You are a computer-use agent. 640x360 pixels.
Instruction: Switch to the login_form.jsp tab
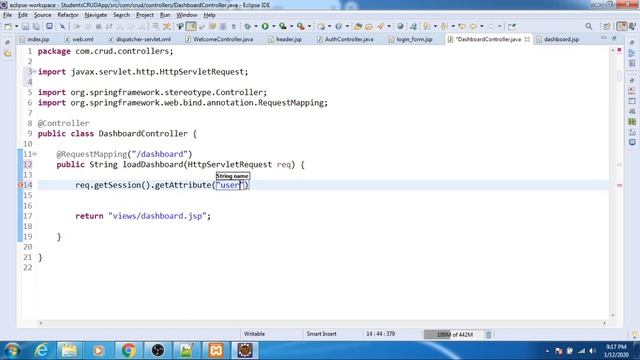411,39
